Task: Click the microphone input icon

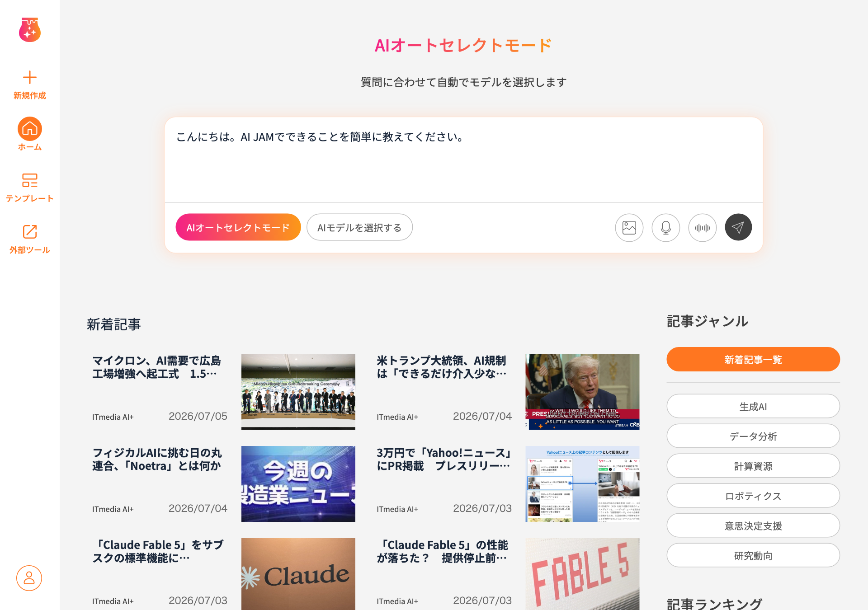Action: [666, 227]
